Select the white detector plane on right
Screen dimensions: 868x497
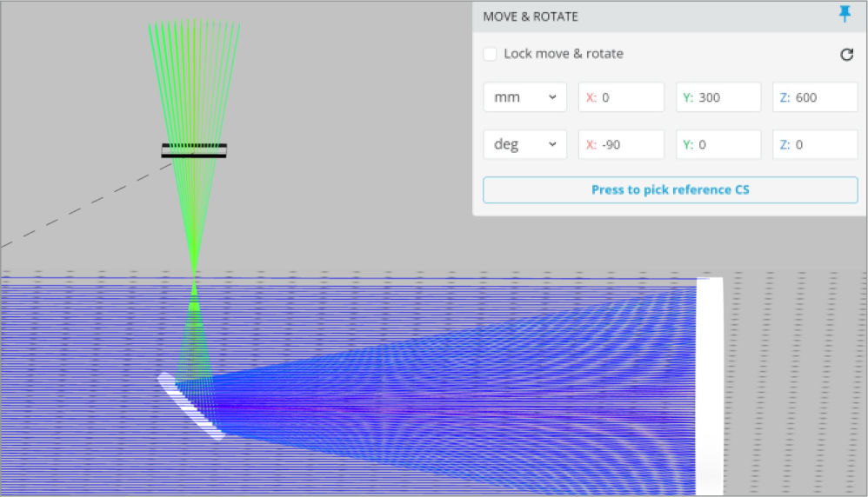click(710, 386)
